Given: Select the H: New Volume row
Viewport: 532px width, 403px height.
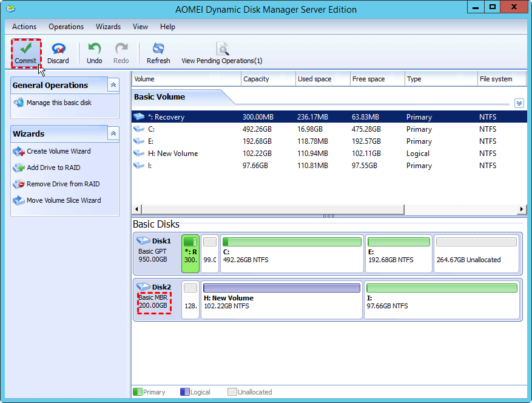Looking at the screenshot, I should pyautogui.click(x=329, y=154).
